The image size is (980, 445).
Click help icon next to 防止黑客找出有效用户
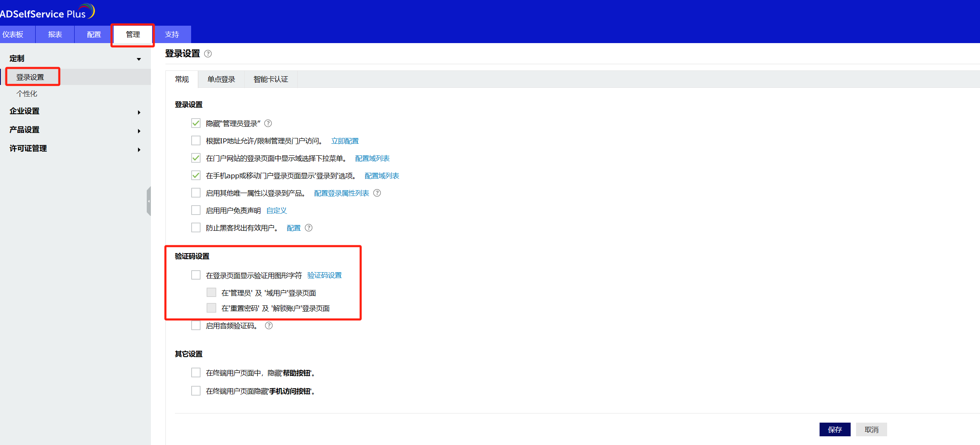(x=309, y=228)
